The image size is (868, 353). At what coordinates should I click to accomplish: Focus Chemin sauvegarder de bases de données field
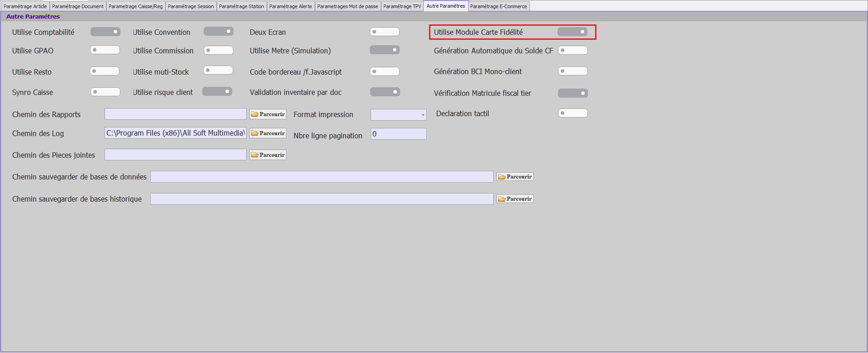point(322,177)
